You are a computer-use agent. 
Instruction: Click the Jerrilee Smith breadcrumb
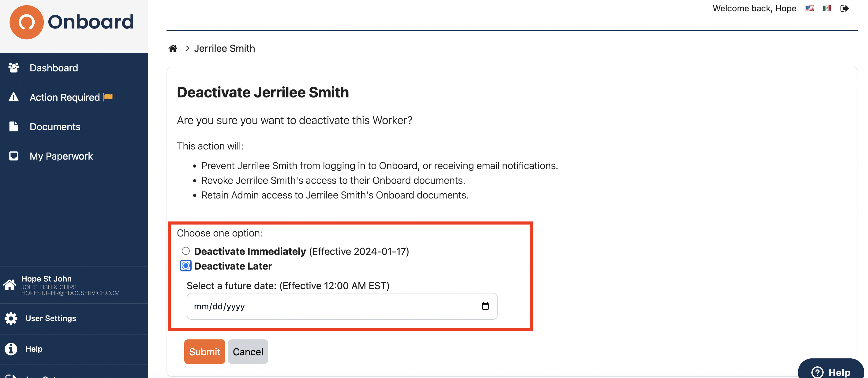(224, 48)
